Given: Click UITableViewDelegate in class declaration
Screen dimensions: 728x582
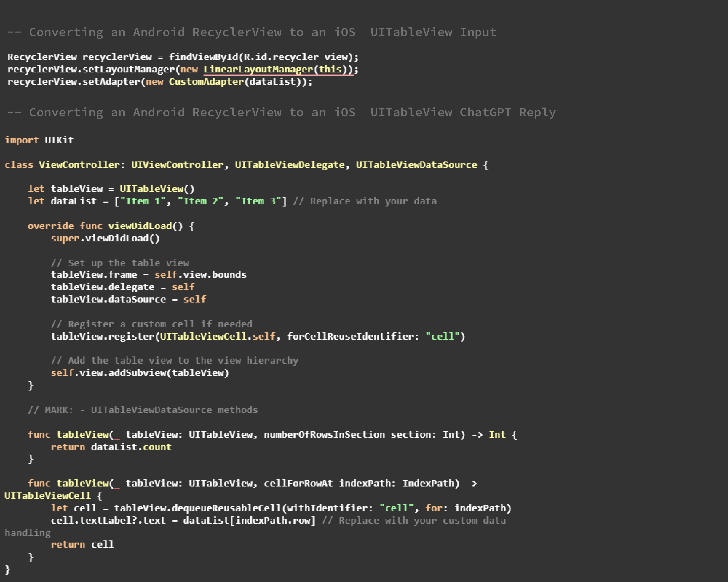Looking at the screenshot, I should [289, 165].
